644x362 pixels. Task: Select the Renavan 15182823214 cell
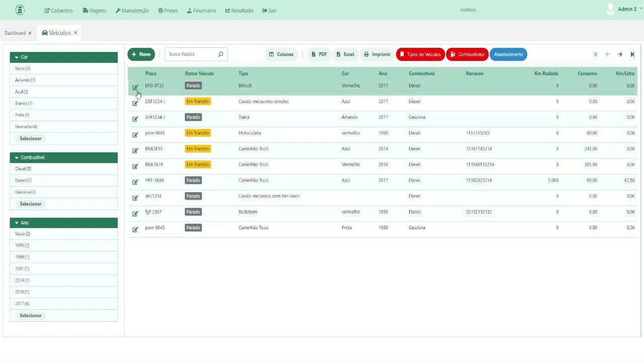(479, 180)
